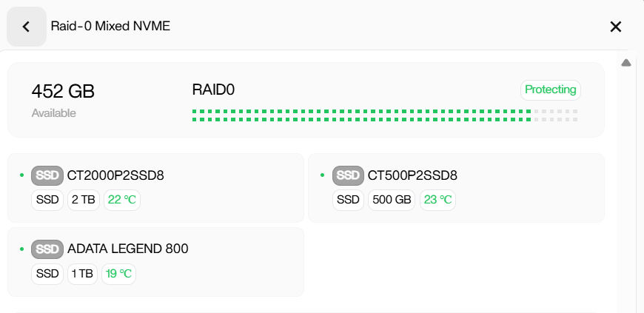Click the Protecting status badge
This screenshot has height=313, width=644.
(550, 90)
